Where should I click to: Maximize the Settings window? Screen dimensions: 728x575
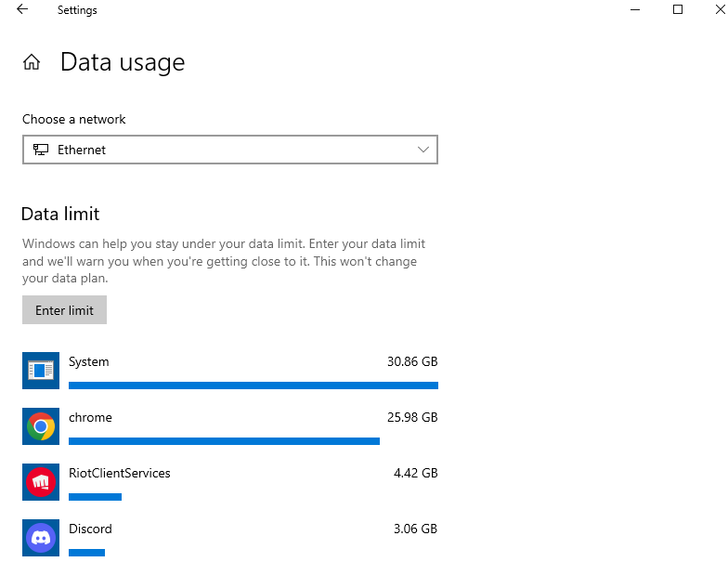coord(678,10)
